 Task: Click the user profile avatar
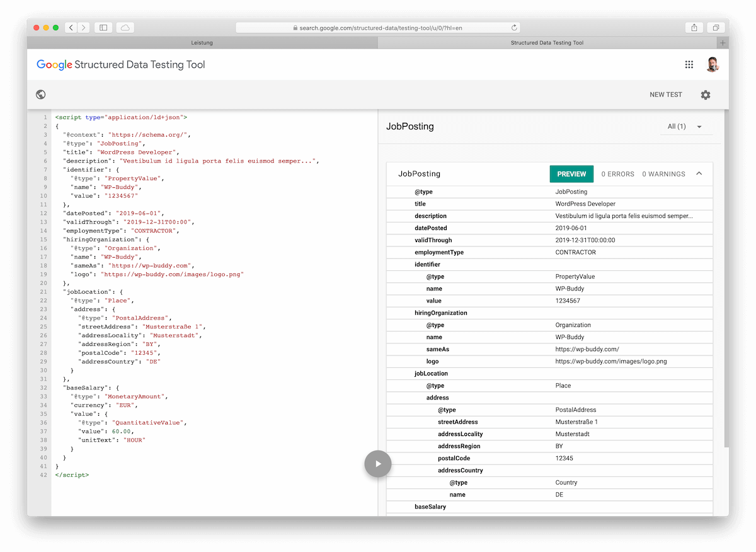point(713,64)
